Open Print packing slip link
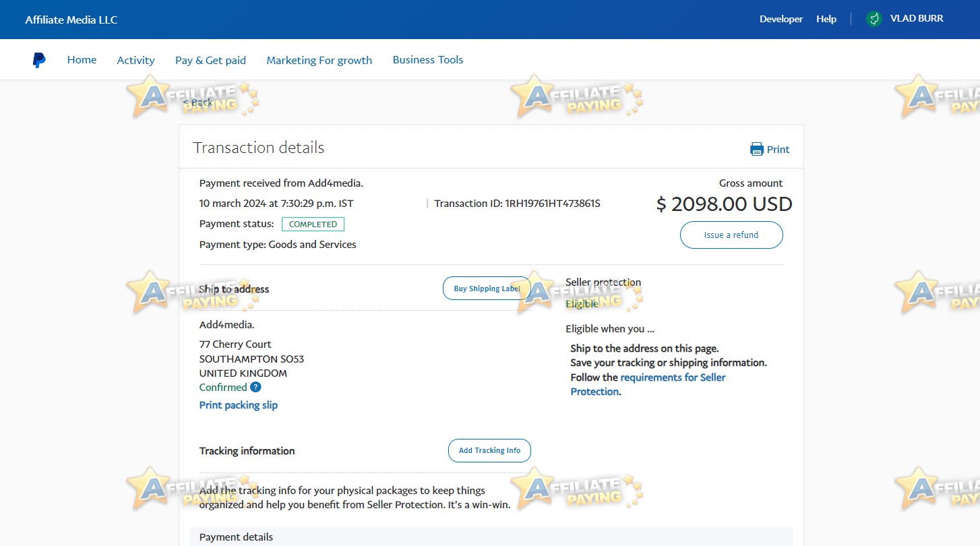Image resolution: width=980 pixels, height=546 pixels. point(239,405)
